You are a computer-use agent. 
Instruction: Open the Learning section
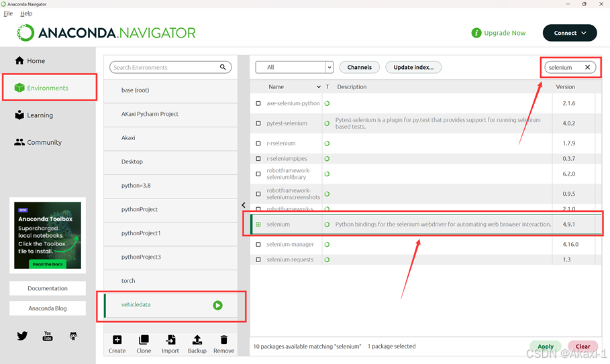pos(34,115)
